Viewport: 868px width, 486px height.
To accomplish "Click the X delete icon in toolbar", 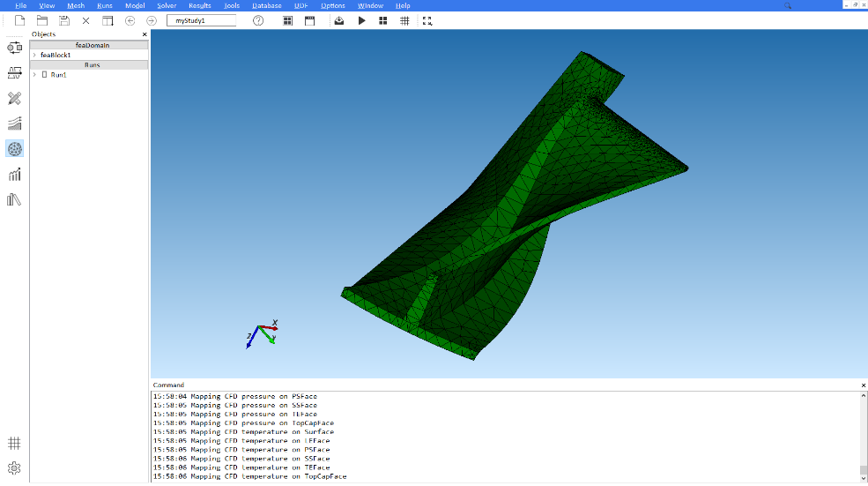I will (x=85, y=20).
